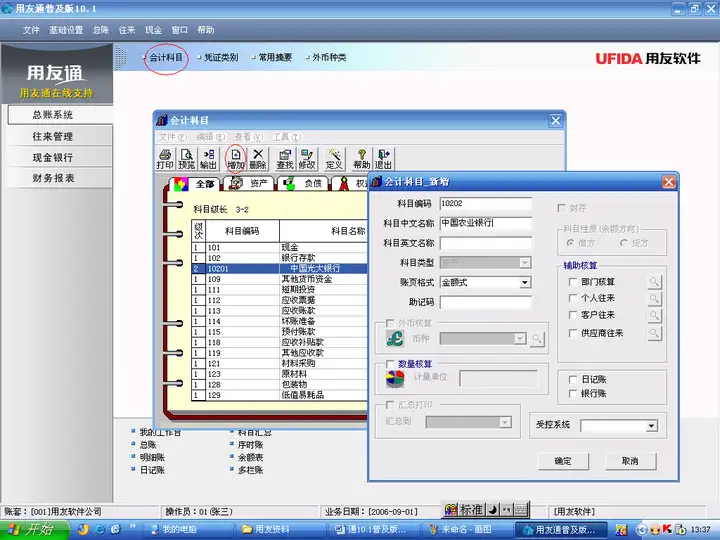The height and width of the screenshot is (540, 720).
Task: Click the Windows 开始 start button
Action: click(x=34, y=529)
